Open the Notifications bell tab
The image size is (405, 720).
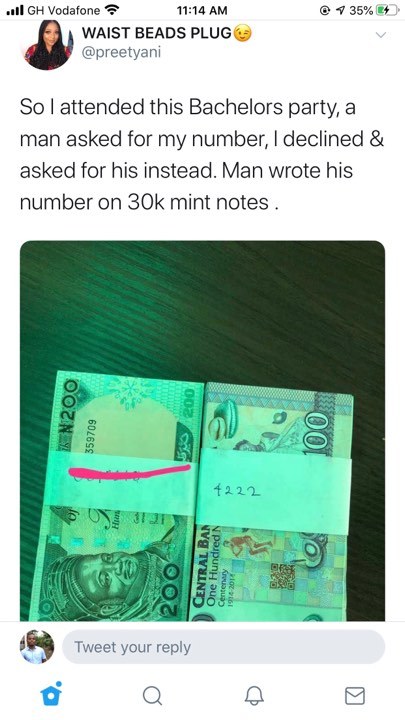click(x=253, y=695)
